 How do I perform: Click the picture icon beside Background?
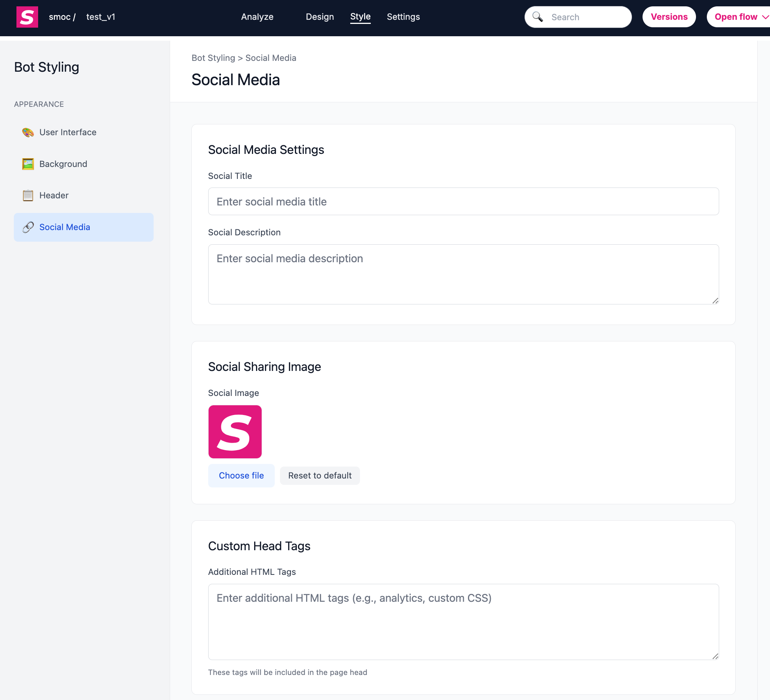point(28,164)
